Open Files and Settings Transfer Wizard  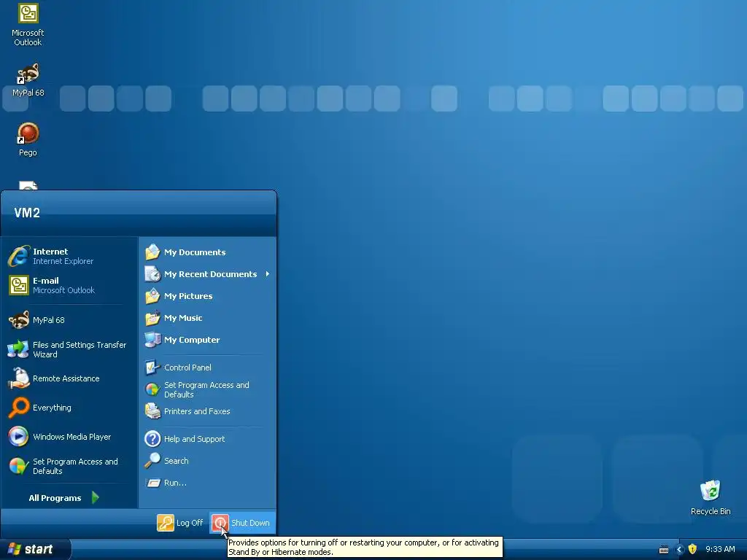[69, 349]
